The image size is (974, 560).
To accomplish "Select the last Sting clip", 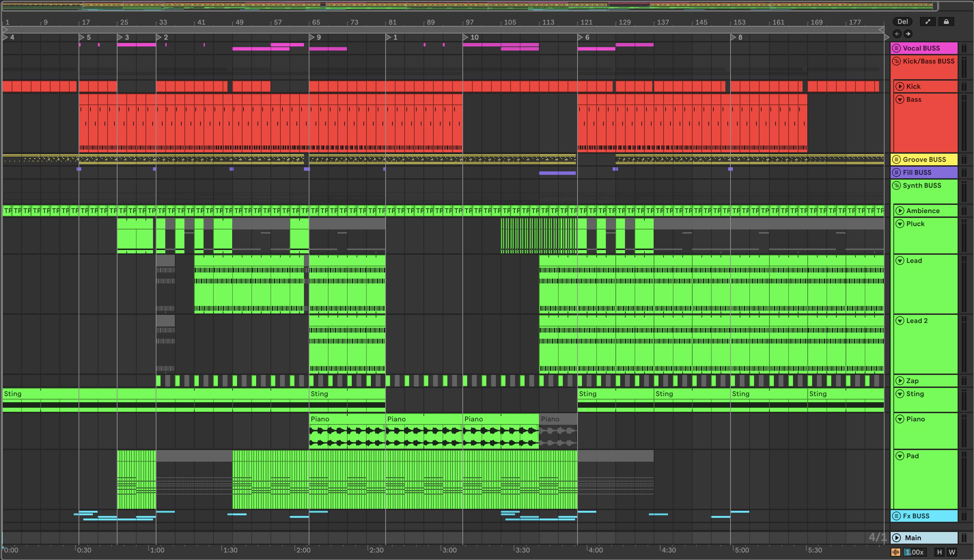I will tap(846, 400).
